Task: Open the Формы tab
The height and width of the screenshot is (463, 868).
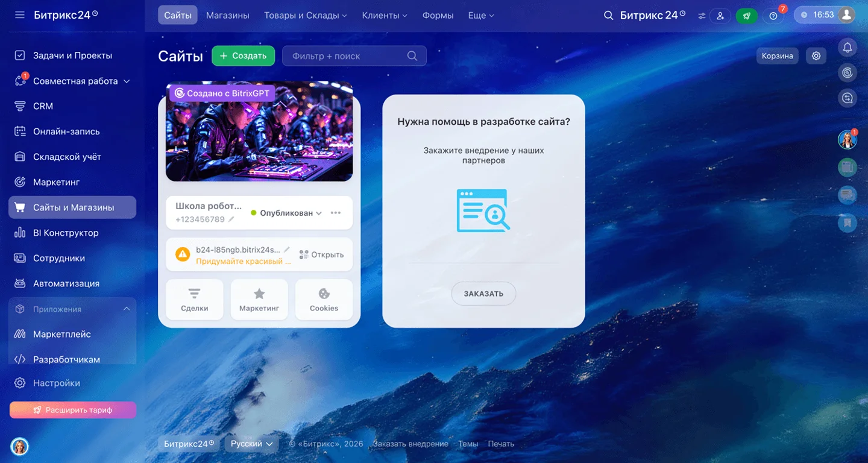Action: tap(438, 15)
